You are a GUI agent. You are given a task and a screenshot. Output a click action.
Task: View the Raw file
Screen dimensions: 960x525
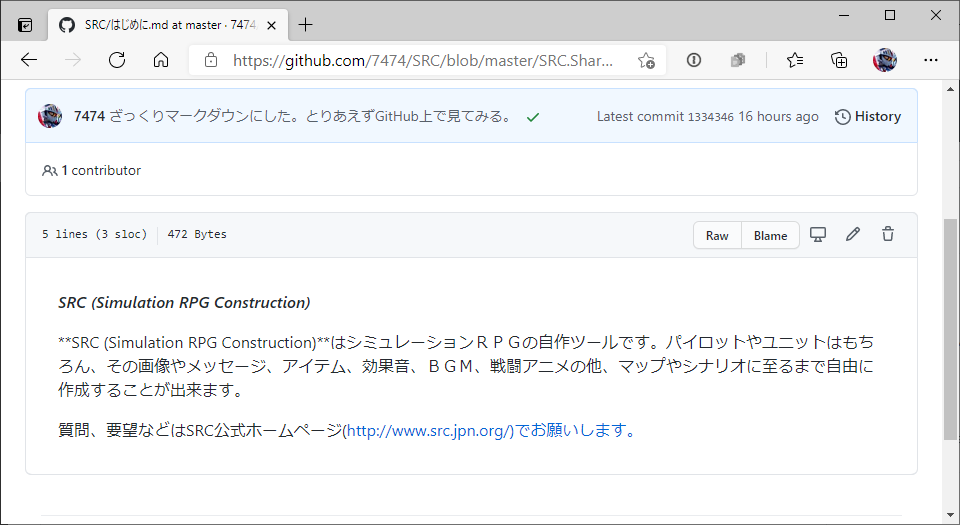click(717, 236)
